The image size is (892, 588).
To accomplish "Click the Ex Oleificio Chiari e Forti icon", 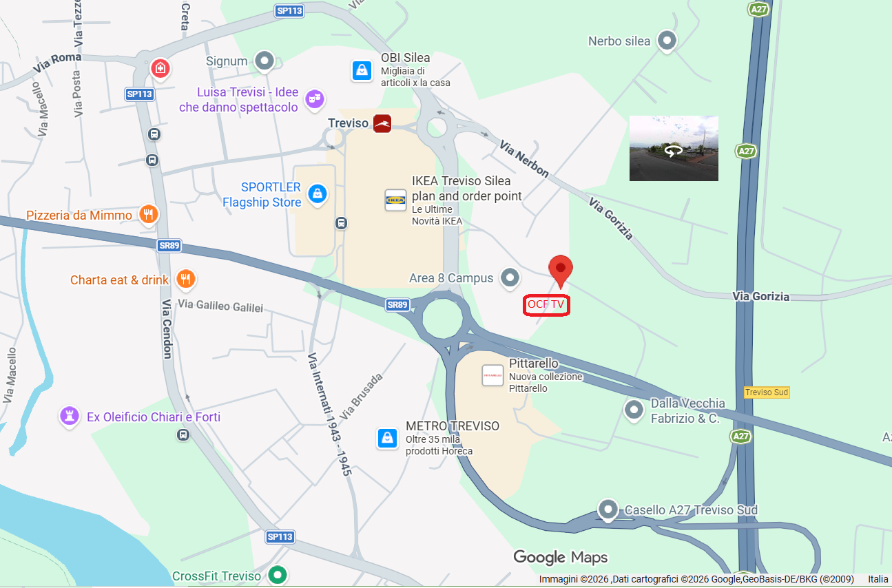I will [69, 417].
